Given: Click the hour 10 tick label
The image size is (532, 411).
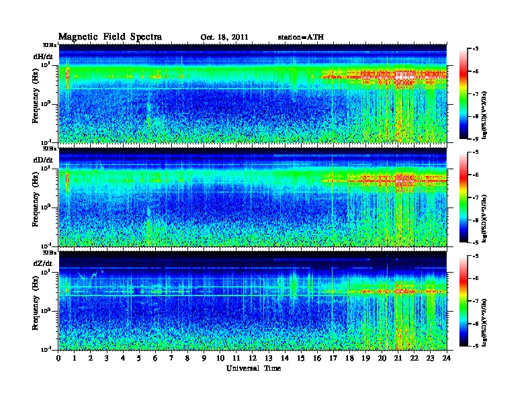Looking at the screenshot, I should tap(220, 358).
